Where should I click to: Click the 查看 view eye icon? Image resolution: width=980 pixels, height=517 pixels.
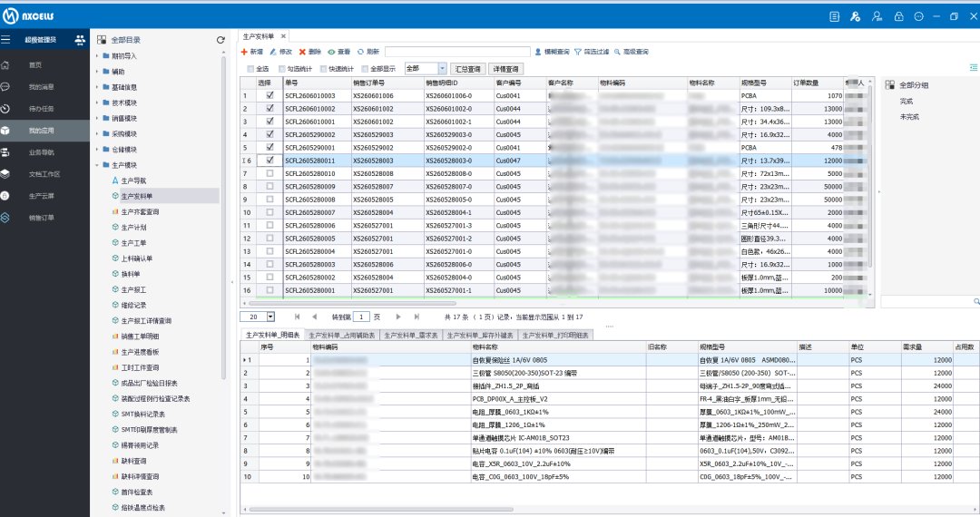pos(331,52)
